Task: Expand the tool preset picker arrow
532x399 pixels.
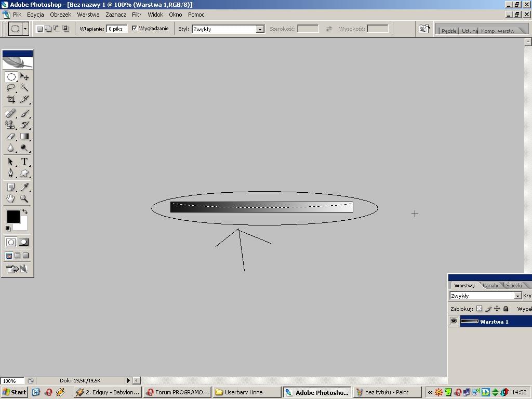Action: coord(25,29)
